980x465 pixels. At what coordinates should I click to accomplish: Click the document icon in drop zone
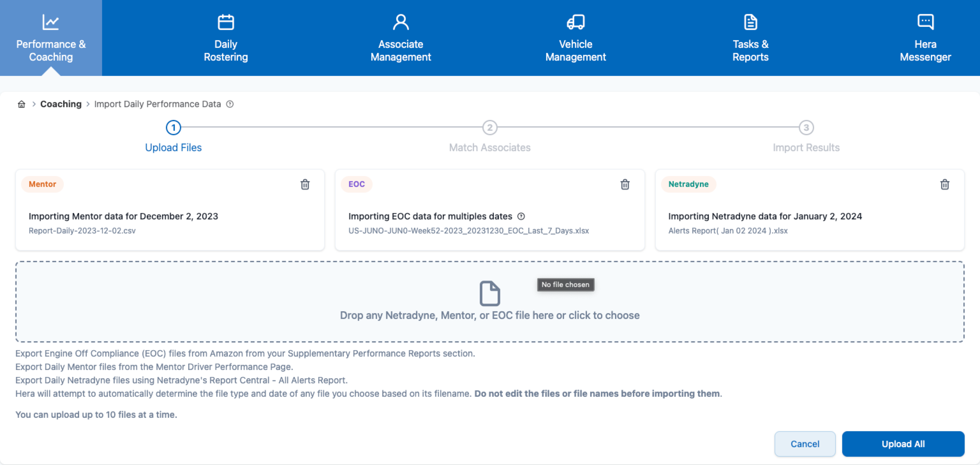(490, 293)
